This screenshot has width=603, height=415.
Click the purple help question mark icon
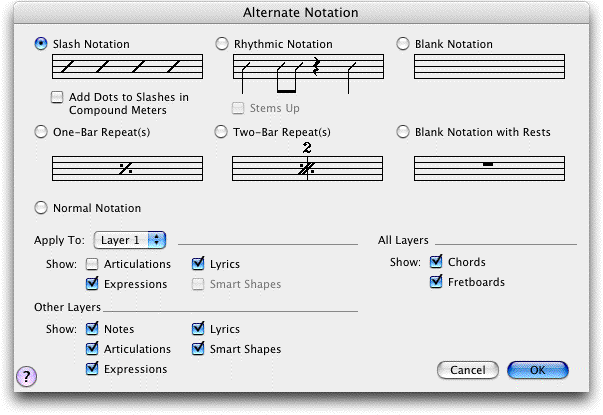click(27, 376)
